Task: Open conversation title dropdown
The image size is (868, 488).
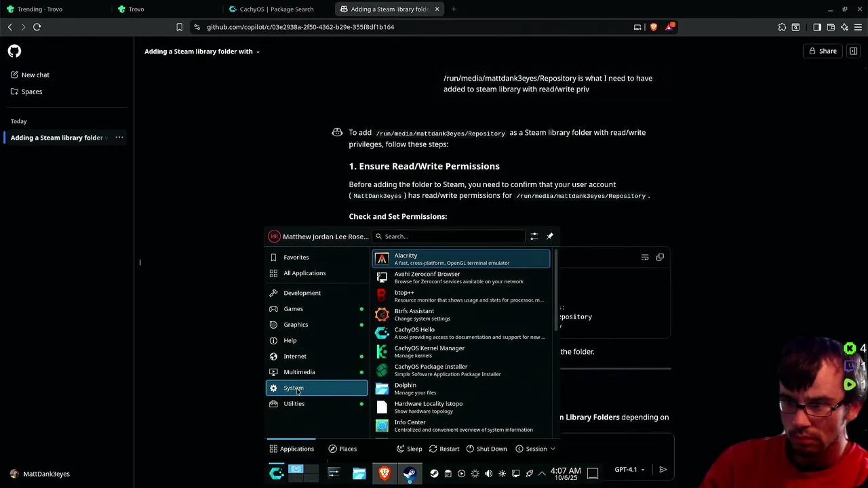Action: point(202,52)
